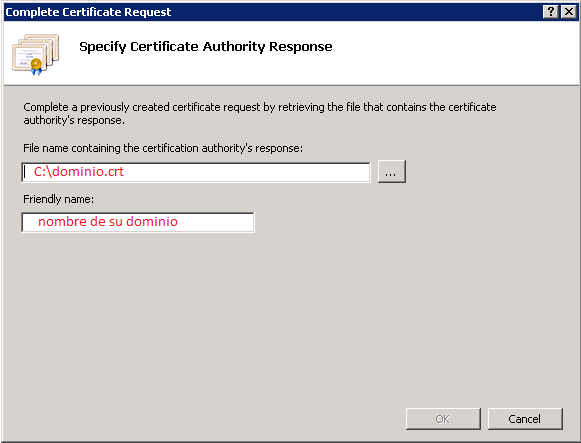Close the Complete Certificate Request dialog
581x443 pixels.
(568, 12)
